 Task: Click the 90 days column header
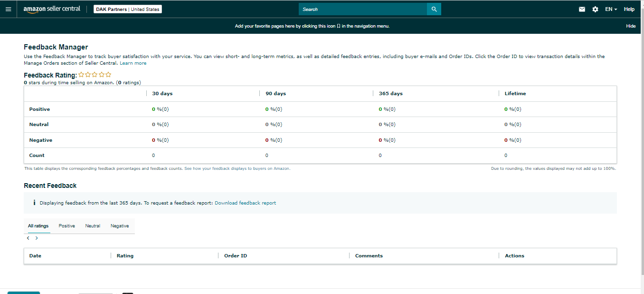coord(276,94)
